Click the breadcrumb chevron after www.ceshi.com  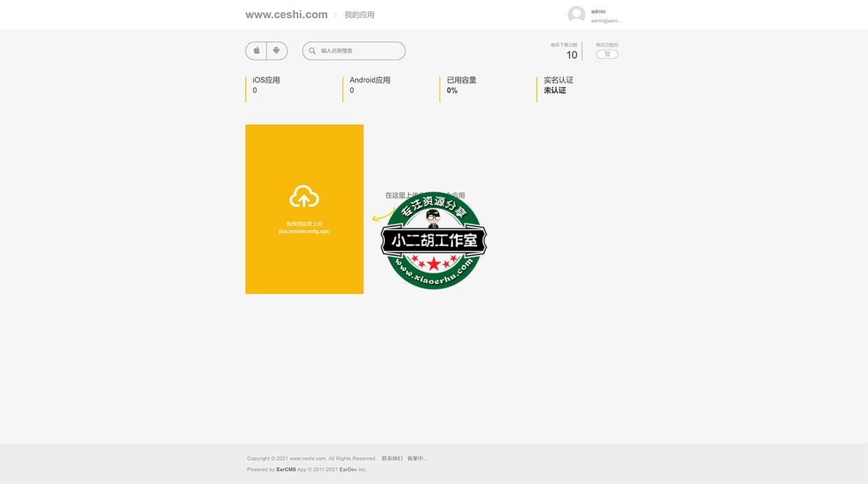[x=336, y=15]
